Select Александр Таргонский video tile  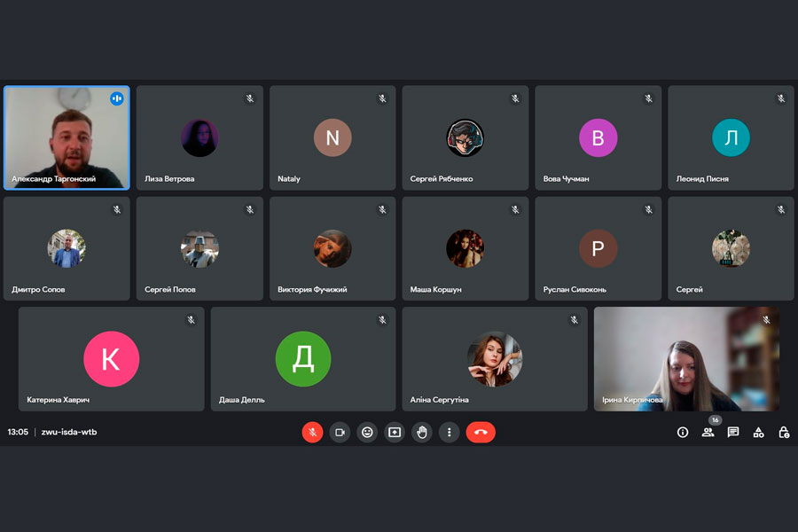coord(66,137)
